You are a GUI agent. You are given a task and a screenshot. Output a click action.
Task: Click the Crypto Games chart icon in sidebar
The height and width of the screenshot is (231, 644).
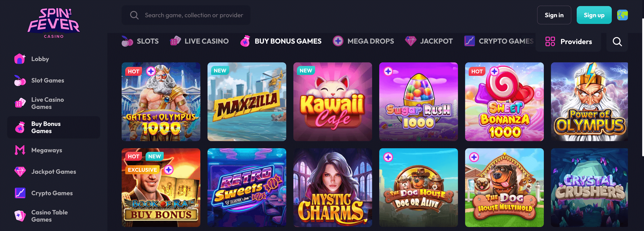click(20, 193)
